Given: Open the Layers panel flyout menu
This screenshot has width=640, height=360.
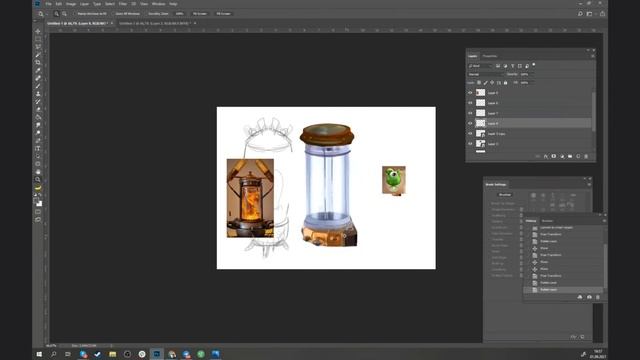Looking at the screenshot, I should pos(593,56).
